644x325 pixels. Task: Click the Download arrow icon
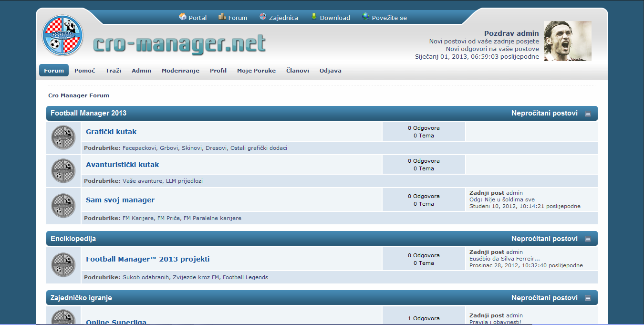(x=314, y=17)
